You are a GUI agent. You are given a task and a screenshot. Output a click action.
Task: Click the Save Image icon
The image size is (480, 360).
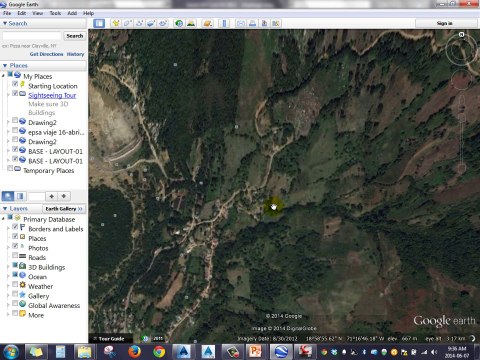264,23
